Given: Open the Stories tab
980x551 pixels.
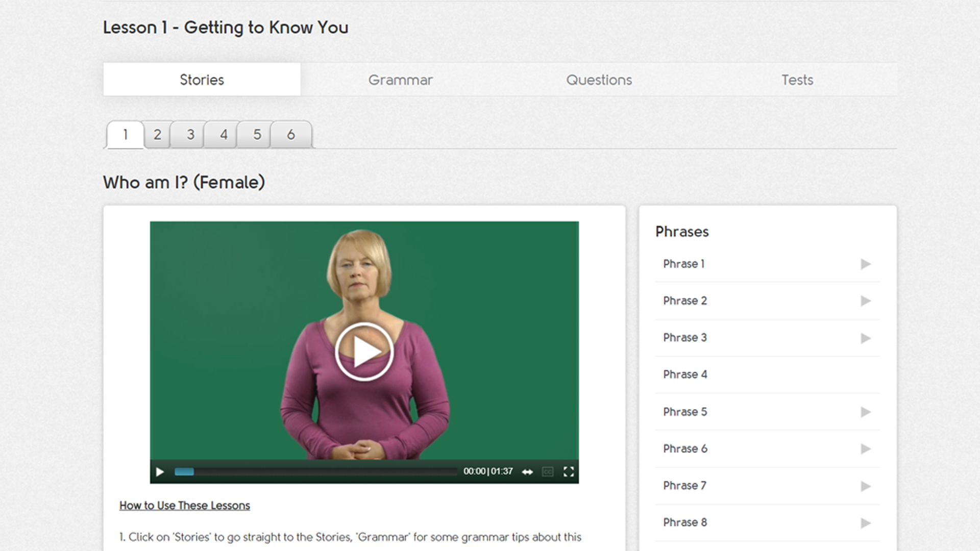Looking at the screenshot, I should coord(202,80).
